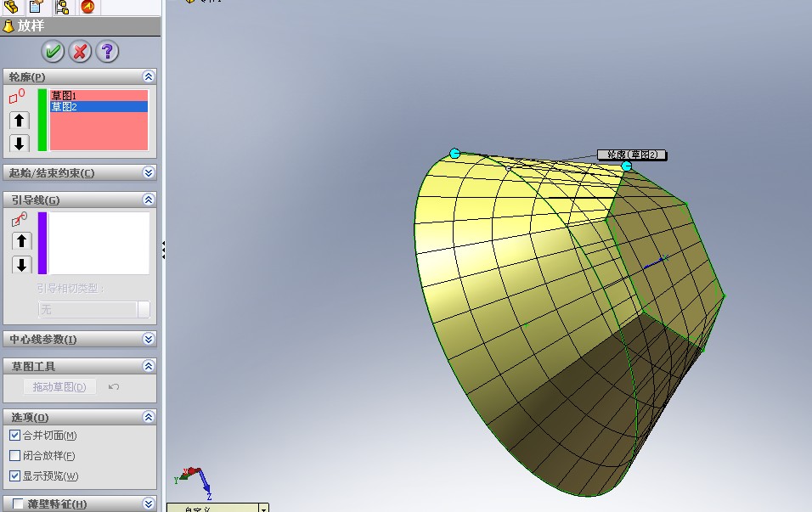
Task: Click the guide curve selection icon
Action: [20, 220]
